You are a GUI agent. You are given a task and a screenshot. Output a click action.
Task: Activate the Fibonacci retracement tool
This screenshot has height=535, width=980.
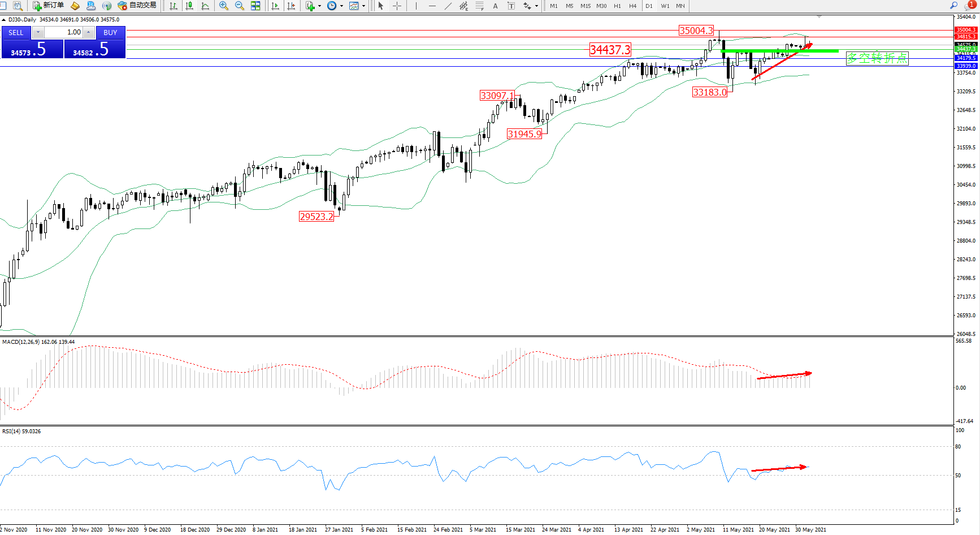pyautogui.click(x=480, y=6)
